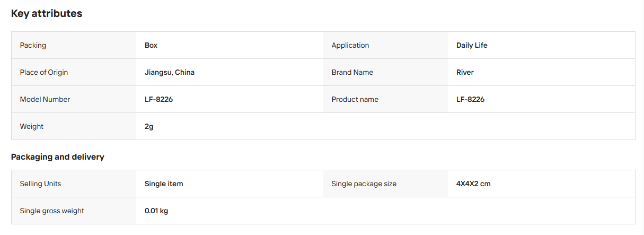This screenshot has width=644, height=235.
Task: Select the River brand value
Action: pyautogui.click(x=465, y=72)
